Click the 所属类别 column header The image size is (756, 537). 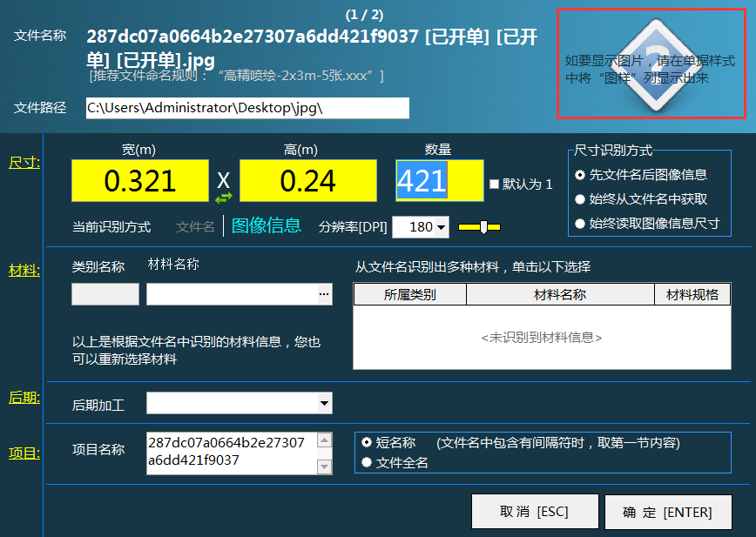[410, 294]
